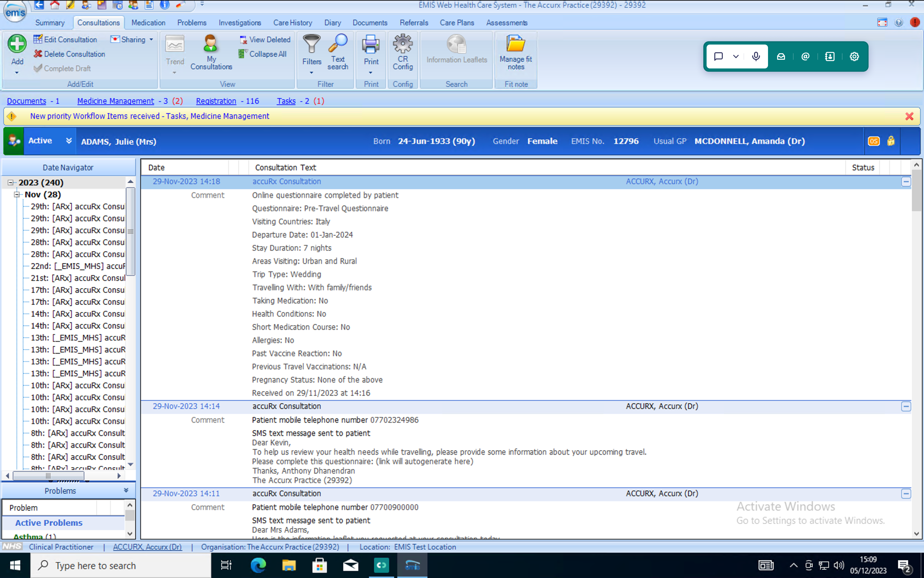924x578 pixels.
Task: Click the consultation list vertical scrollbar thumb
Action: coord(916,190)
